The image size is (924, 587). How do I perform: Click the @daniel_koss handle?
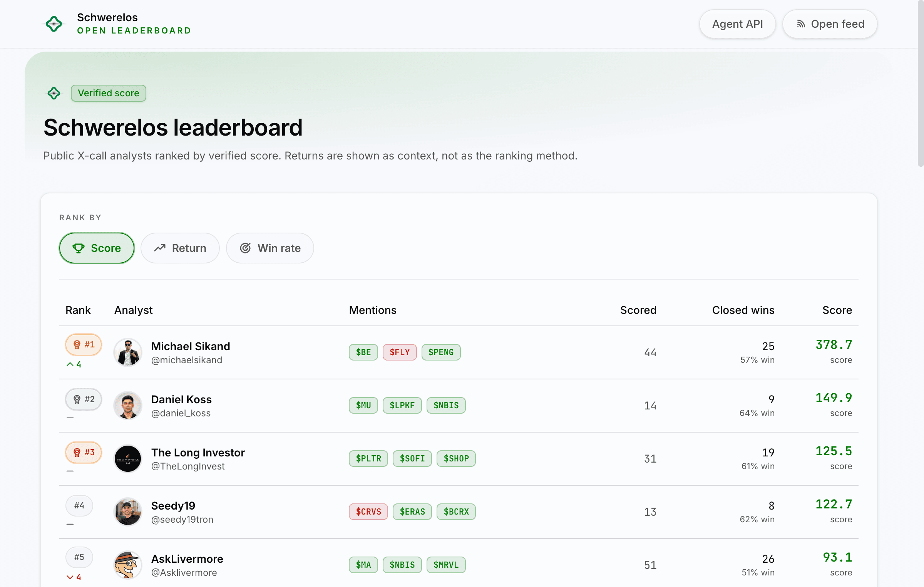coord(181,413)
